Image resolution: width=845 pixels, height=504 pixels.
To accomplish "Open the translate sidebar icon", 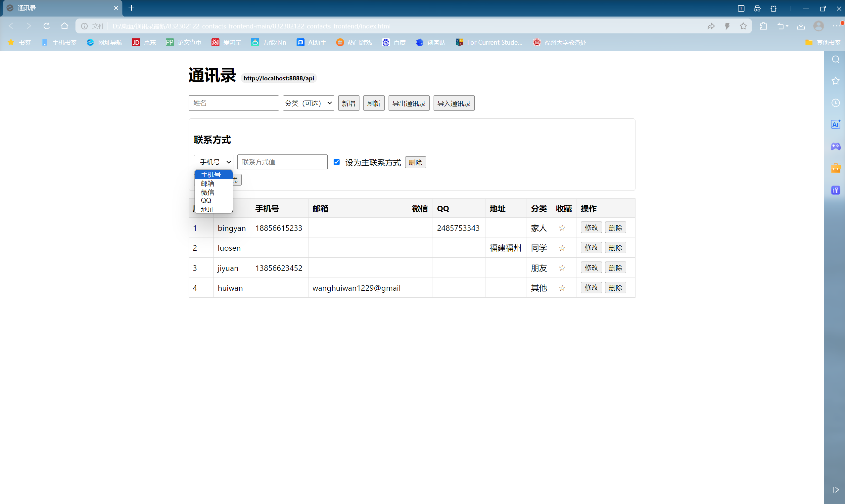I will (x=835, y=190).
